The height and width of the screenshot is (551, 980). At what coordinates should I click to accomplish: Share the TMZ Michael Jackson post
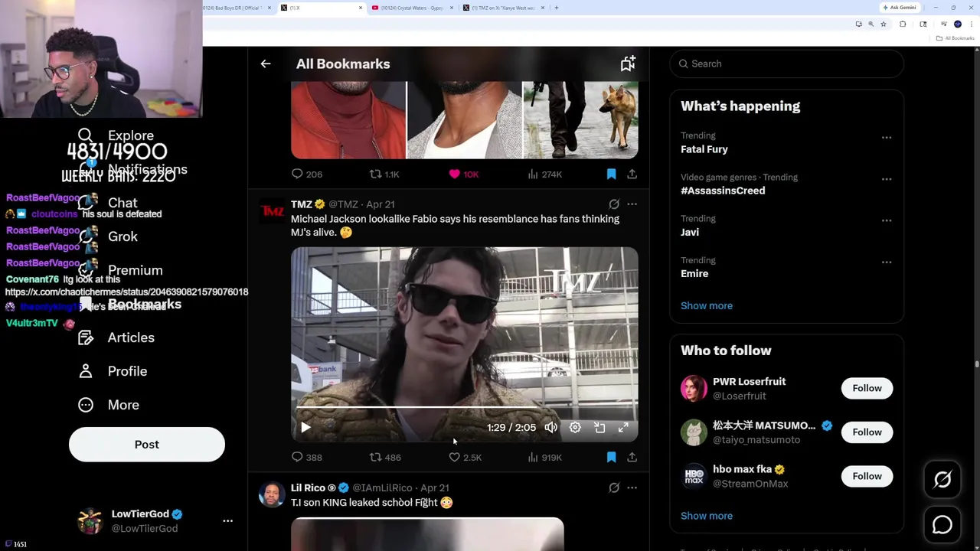(x=632, y=458)
